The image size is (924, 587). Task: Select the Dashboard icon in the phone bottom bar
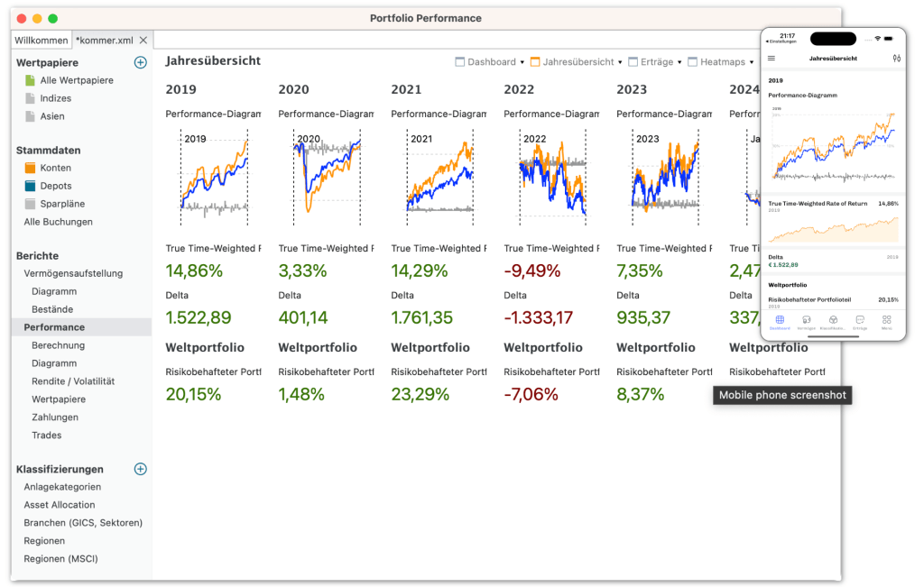[x=780, y=319]
